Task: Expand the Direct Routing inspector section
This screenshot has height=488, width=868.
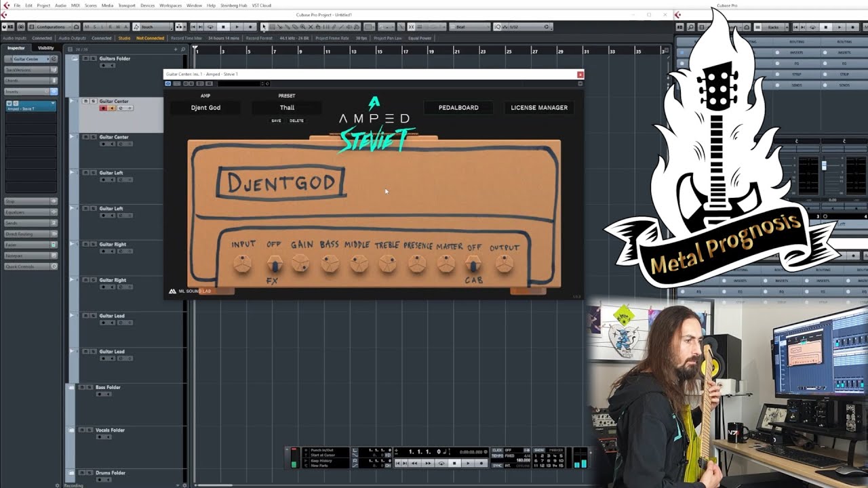Action: pos(31,234)
